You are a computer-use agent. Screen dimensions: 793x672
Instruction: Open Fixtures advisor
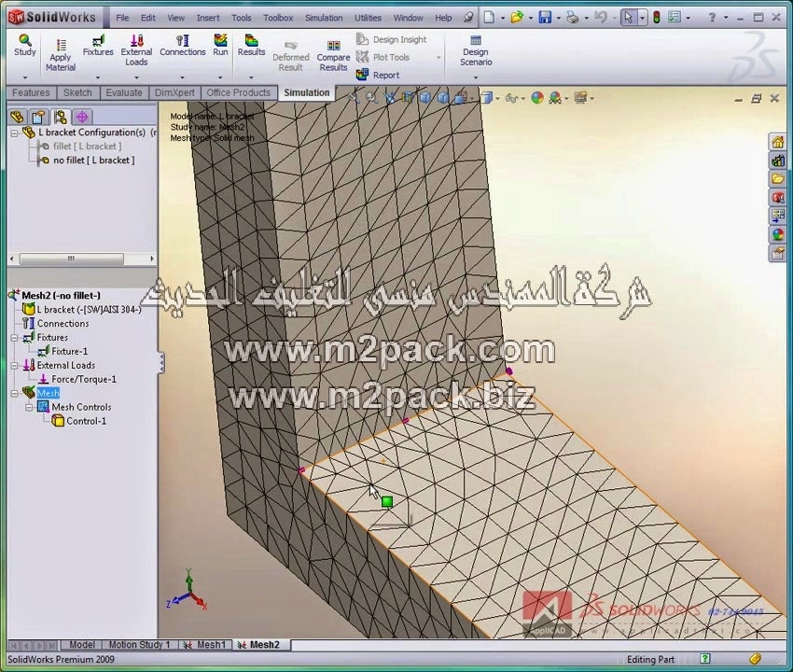click(x=98, y=45)
